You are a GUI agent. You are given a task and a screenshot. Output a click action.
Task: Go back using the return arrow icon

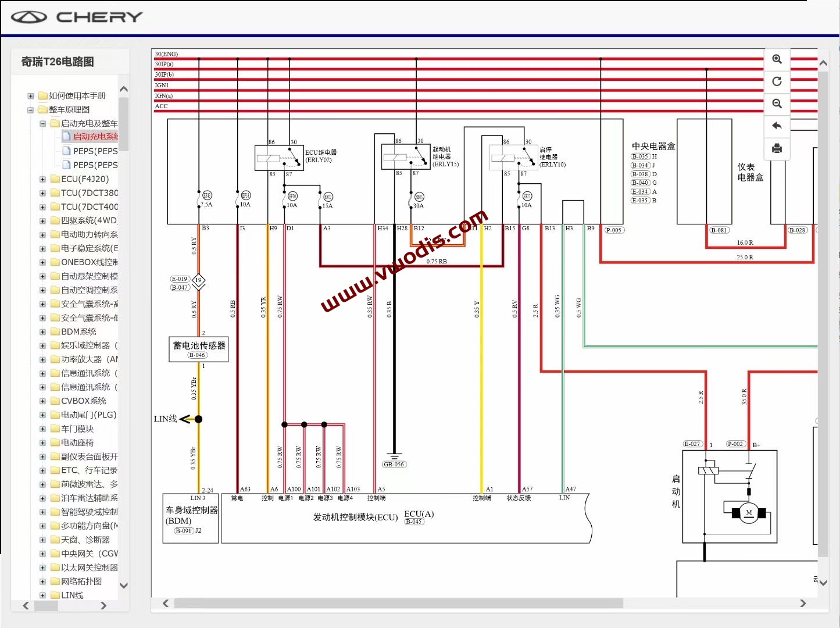pos(777,126)
